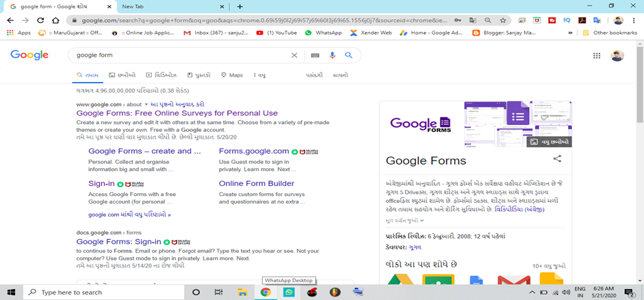644x300 pixels.
Task: Open the Adobe Acrobat extension
Action: click(582, 21)
